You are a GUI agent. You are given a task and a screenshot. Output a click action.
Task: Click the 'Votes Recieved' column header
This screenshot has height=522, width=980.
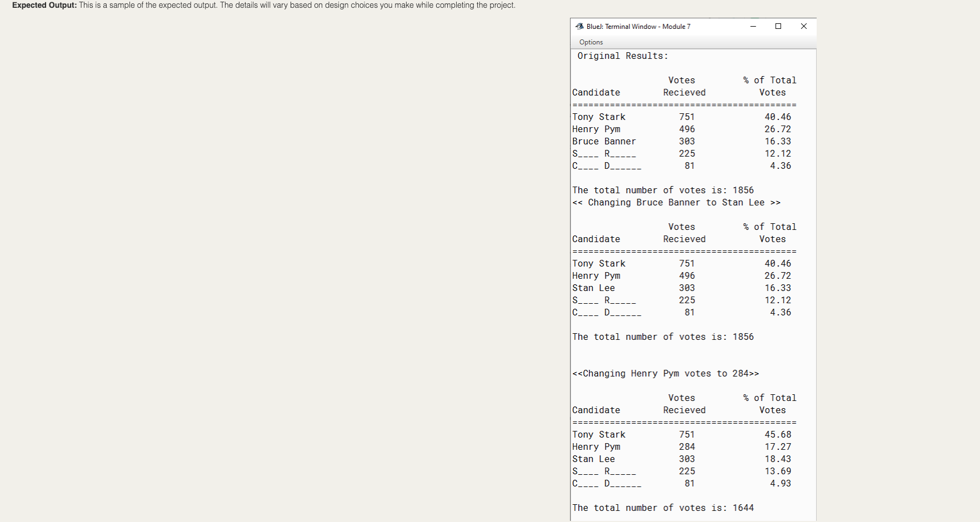683,86
